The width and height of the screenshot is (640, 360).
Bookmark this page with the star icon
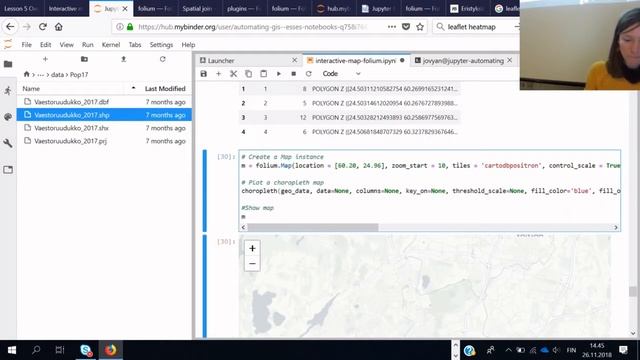pyautogui.click(x=420, y=27)
